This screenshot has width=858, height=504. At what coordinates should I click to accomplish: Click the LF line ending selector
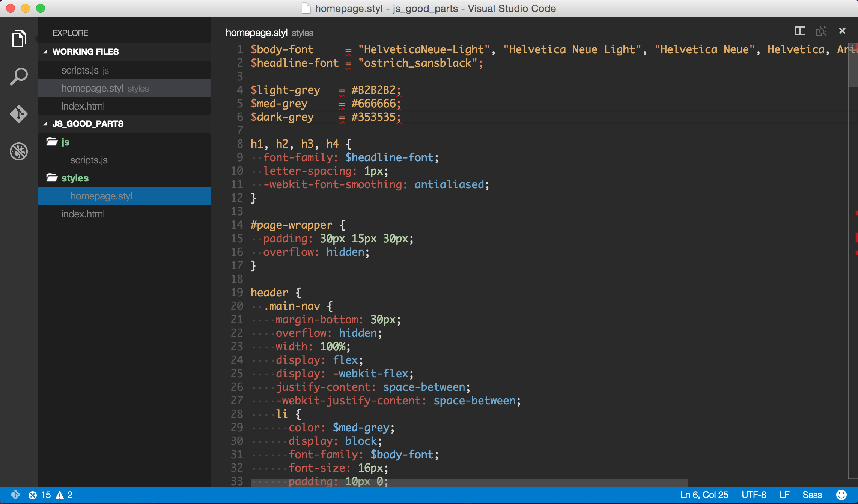coord(784,495)
